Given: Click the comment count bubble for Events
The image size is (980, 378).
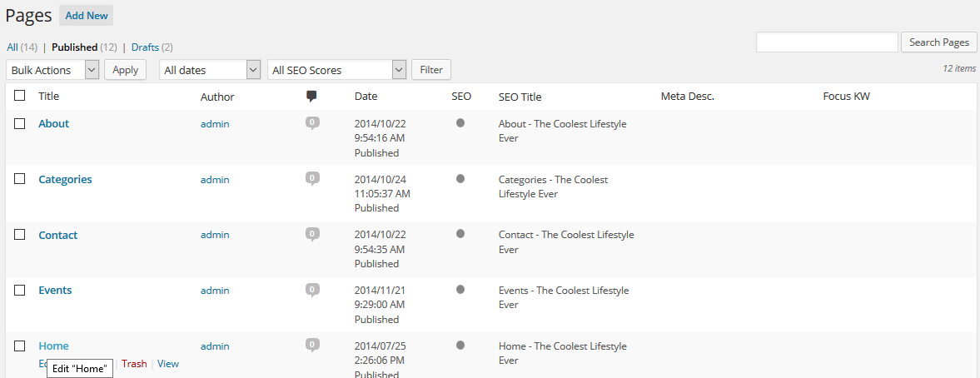Looking at the screenshot, I should pyautogui.click(x=312, y=290).
